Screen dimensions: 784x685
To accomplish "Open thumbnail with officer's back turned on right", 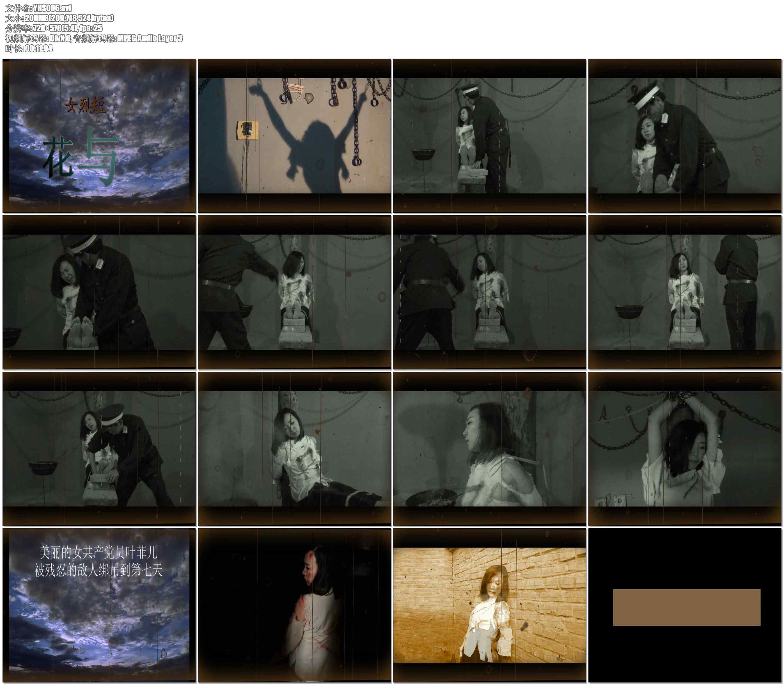I will (x=685, y=292).
